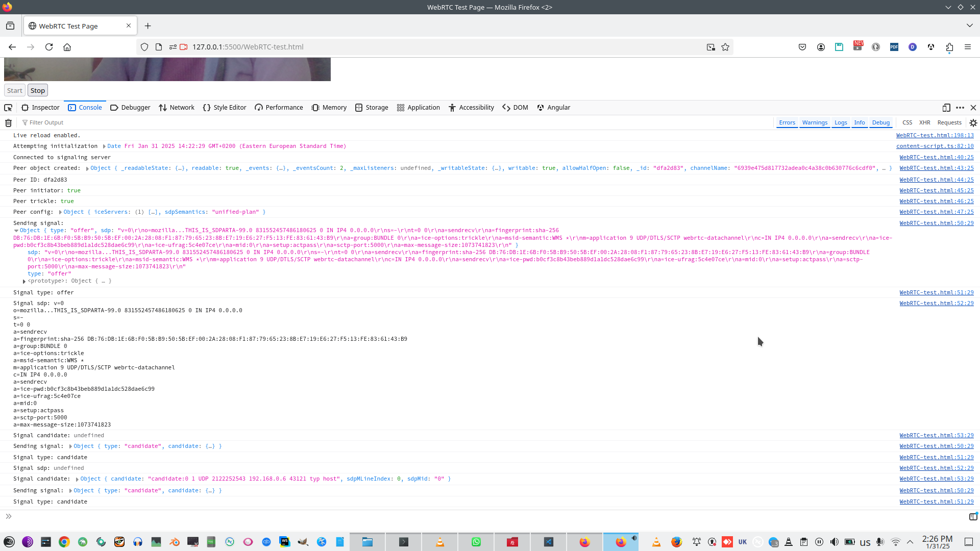Viewport: 980px width, 551px height.
Task: Open devtools three-dots options menu
Action: point(960,108)
